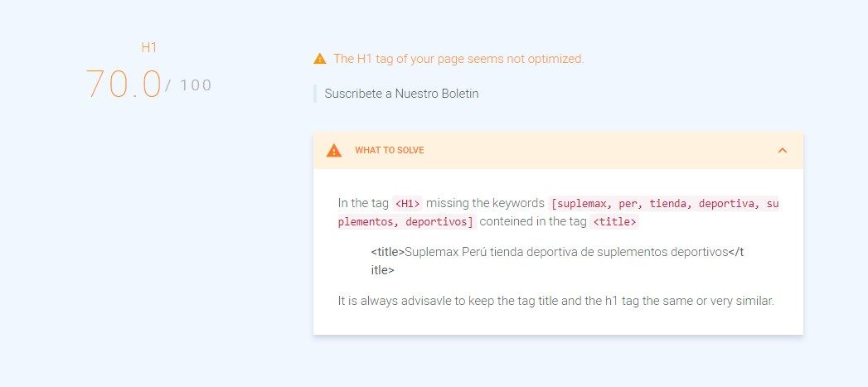Click the vertical quote bar beside Suscribete
The image size is (868, 387).
pos(315,94)
